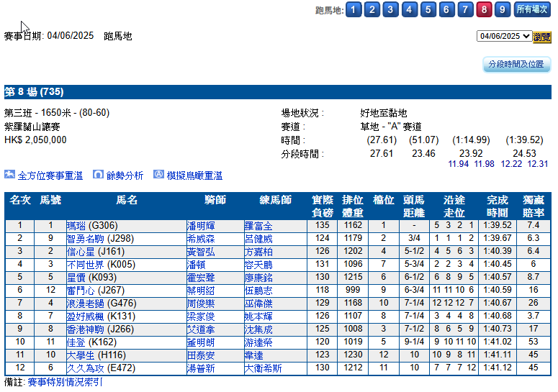The height and width of the screenshot is (392, 558).
Task: Open jockey 梁家俊 profile
Action: [x=201, y=316]
